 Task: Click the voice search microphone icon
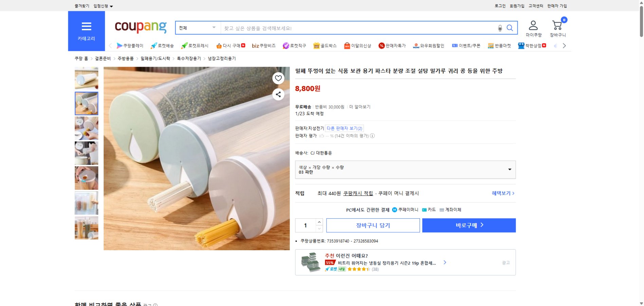coord(499,28)
